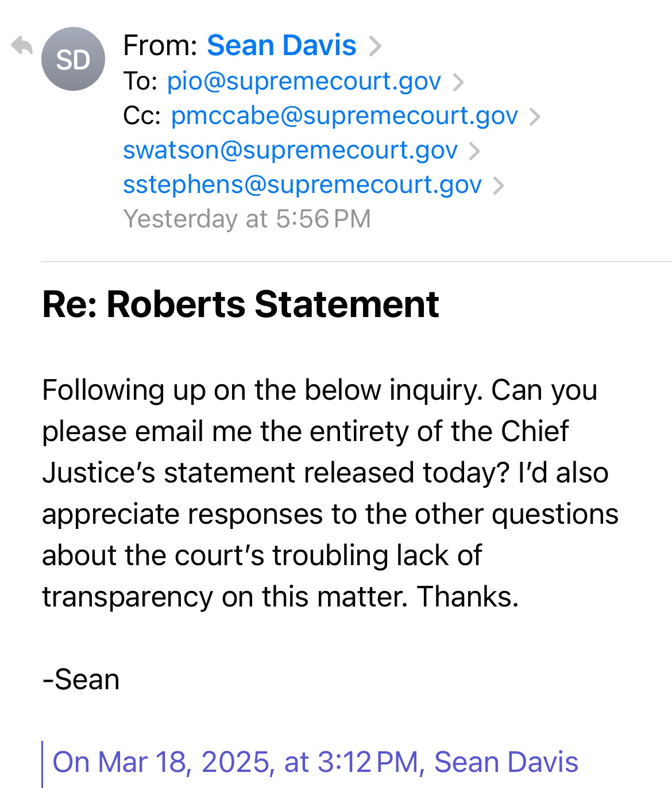This screenshot has width=672, height=788.
Task: Expand chevron next to pio@supremecourt.gov
Action: click(458, 82)
